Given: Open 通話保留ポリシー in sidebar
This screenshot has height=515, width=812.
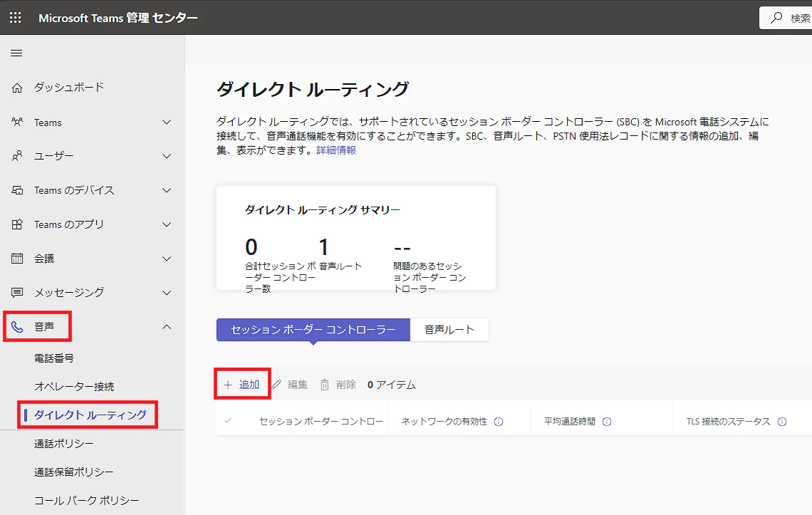Looking at the screenshot, I should pos(73,472).
